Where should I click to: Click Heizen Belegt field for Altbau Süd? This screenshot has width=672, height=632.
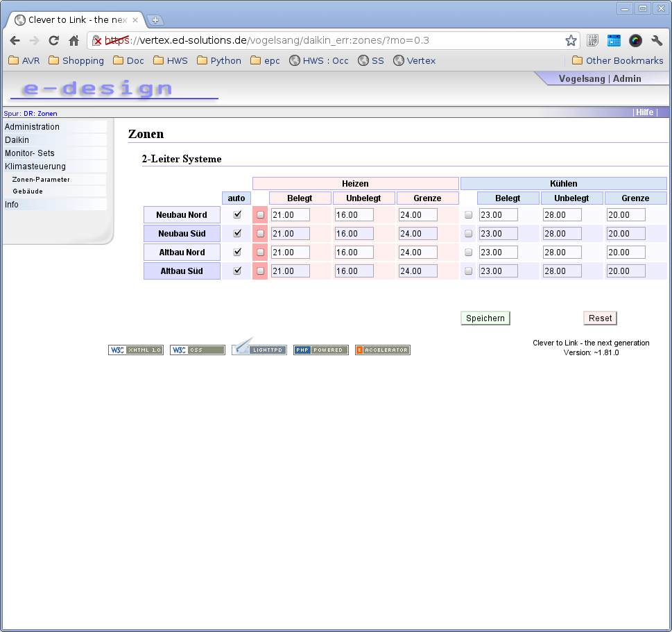[x=290, y=271]
